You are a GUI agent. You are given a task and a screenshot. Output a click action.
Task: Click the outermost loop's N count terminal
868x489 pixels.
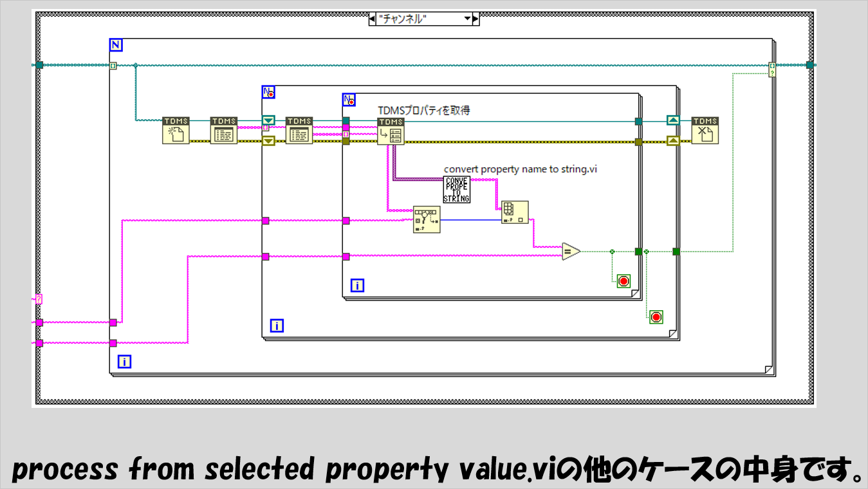coord(117,45)
